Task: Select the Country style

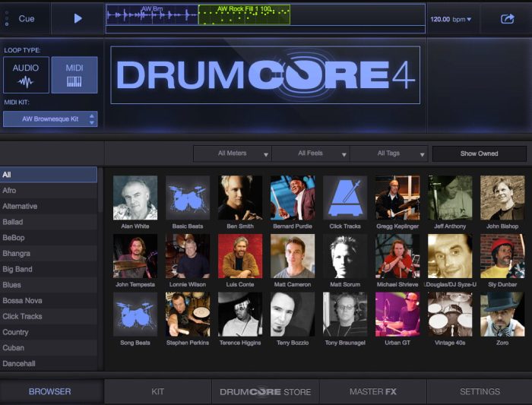Action: (x=49, y=332)
